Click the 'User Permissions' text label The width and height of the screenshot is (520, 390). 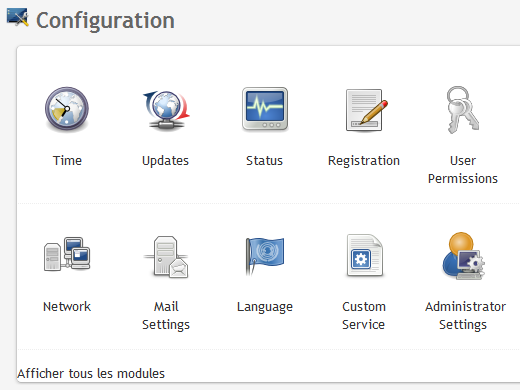463,170
